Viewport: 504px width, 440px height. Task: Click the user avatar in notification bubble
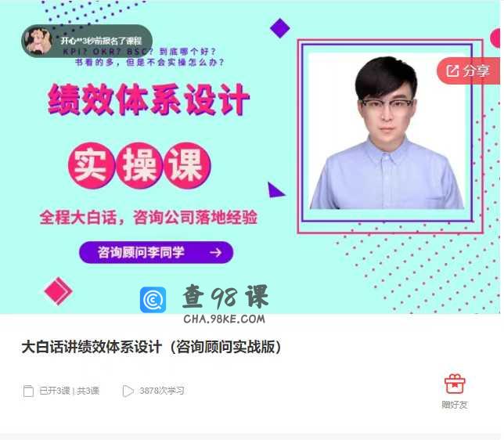pyautogui.click(x=38, y=41)
